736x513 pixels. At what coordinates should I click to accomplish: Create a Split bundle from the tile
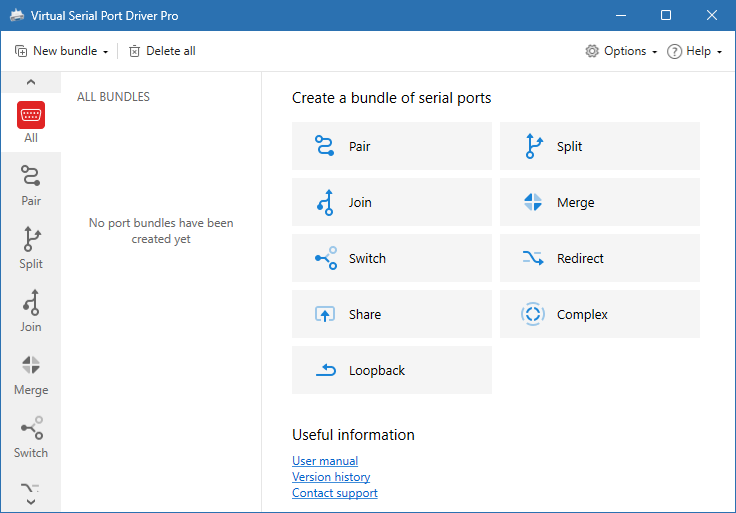pyautogui.click(x=600, y=146)
